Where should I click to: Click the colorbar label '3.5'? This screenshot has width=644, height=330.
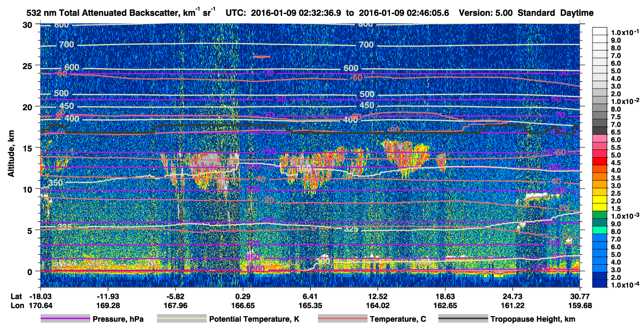tap(615, 178)
